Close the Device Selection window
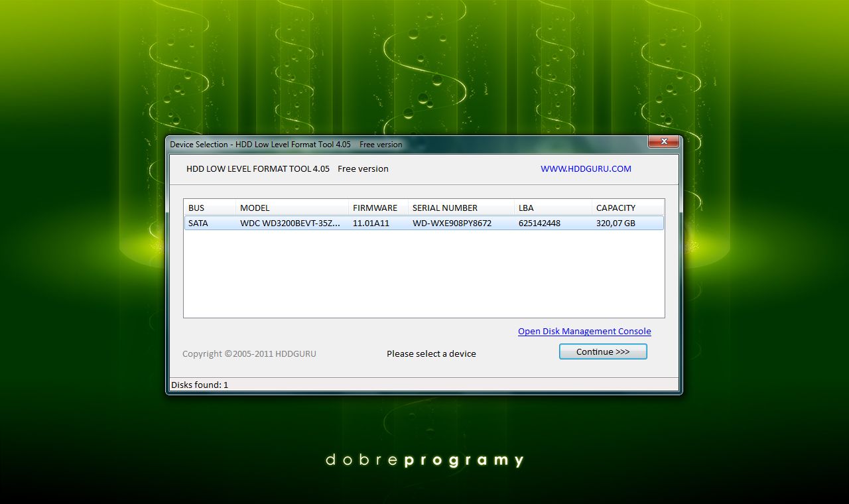 click(663, 142)
